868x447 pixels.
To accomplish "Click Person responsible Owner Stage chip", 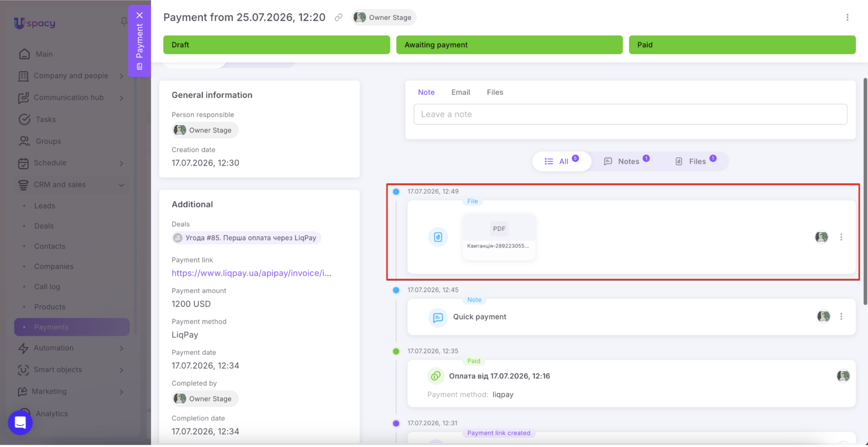I will click(x=205, y=130).
